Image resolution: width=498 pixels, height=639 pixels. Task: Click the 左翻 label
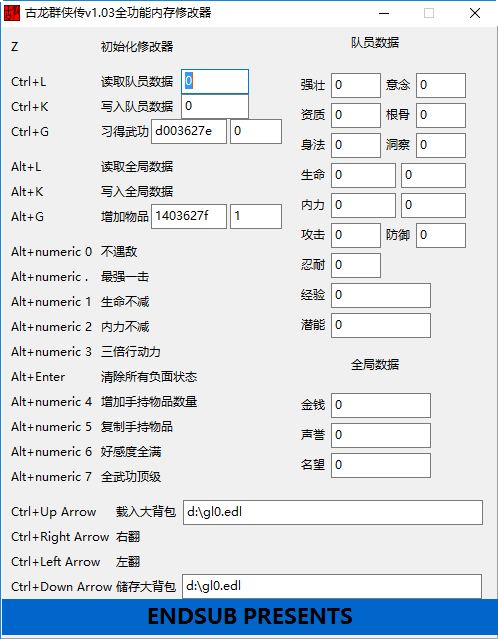tap(128, 562)
